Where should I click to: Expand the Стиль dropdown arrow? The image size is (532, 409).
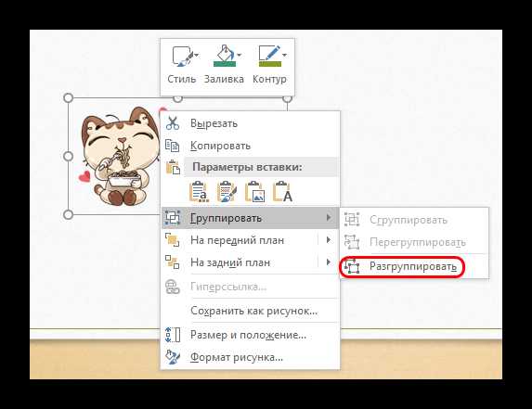(197, 55)
